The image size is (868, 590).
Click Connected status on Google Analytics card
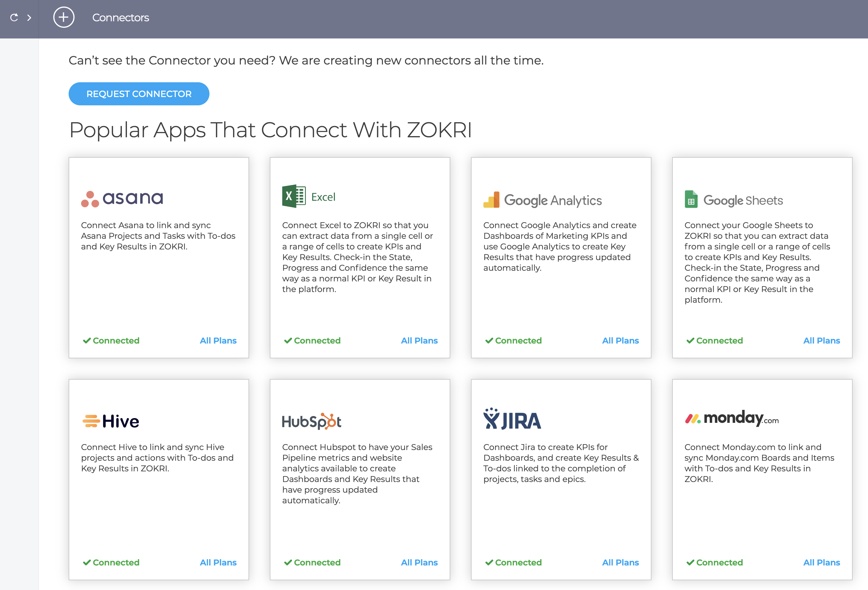[513, 340]
